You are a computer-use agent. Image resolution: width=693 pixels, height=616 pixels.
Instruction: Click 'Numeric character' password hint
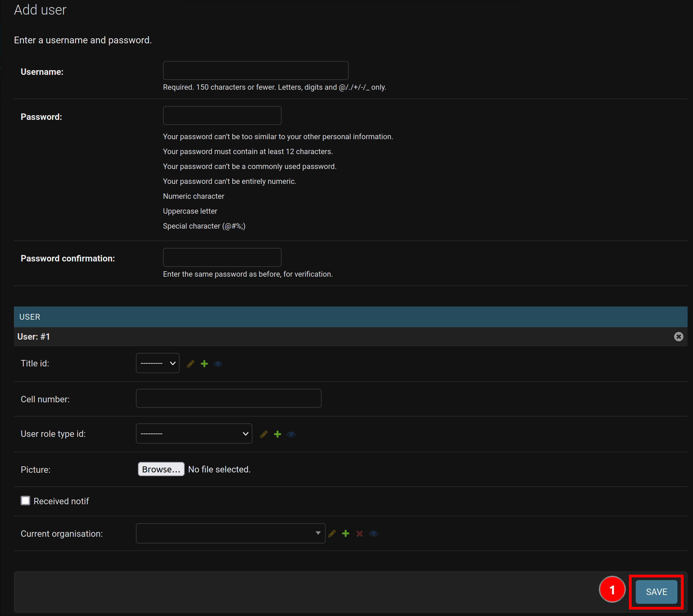coord(193,196)
